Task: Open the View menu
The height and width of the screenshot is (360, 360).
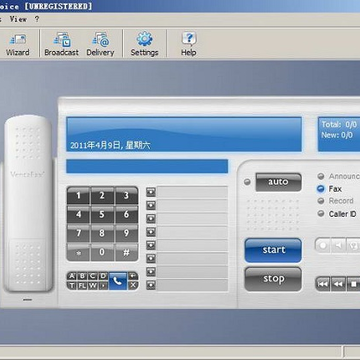Action: click(x=18, y=19)
